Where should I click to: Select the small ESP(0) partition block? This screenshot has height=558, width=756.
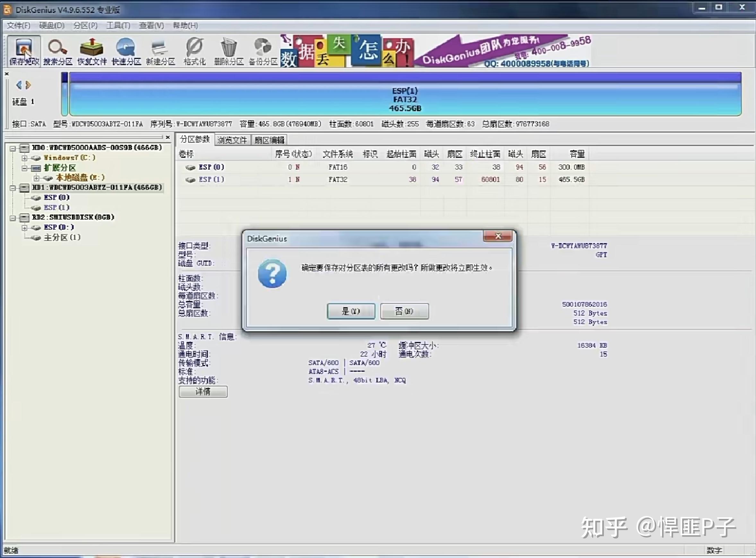65,94
